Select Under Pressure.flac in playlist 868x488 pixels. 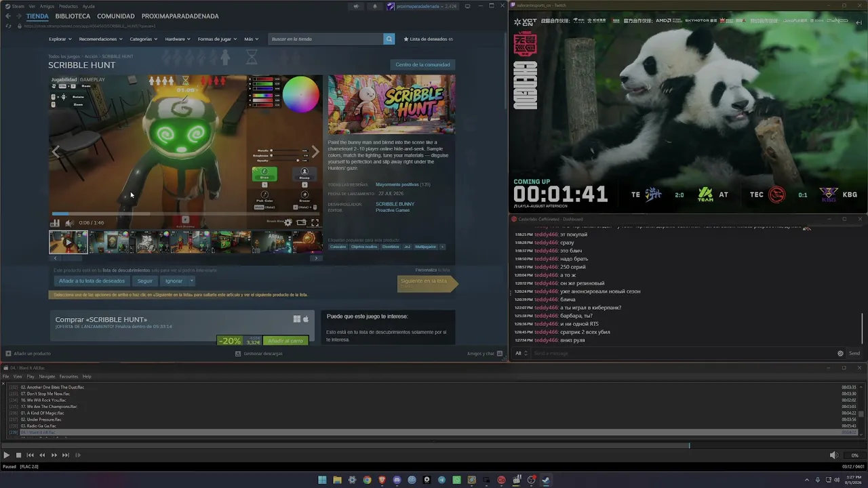coord(434,420)
